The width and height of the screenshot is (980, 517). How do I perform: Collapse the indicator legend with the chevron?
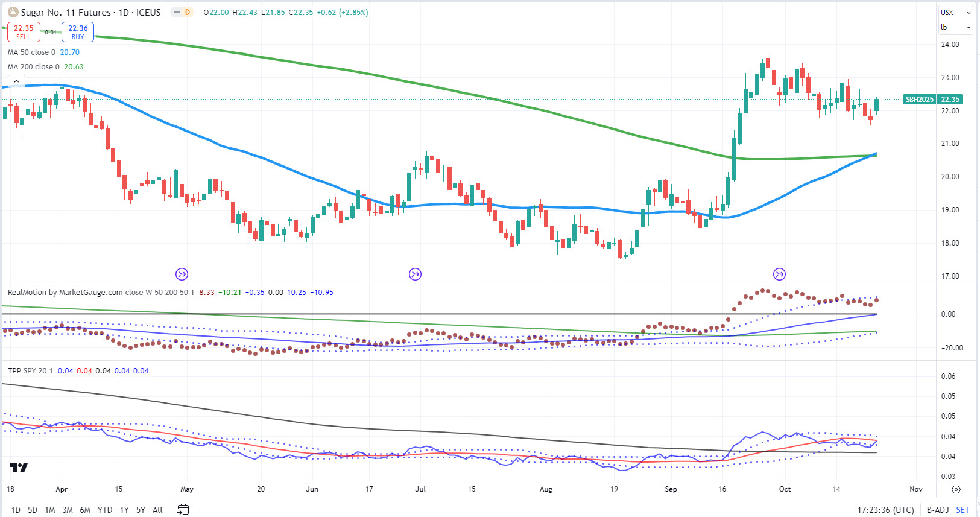pyautogui.click(x=17, y=81)
